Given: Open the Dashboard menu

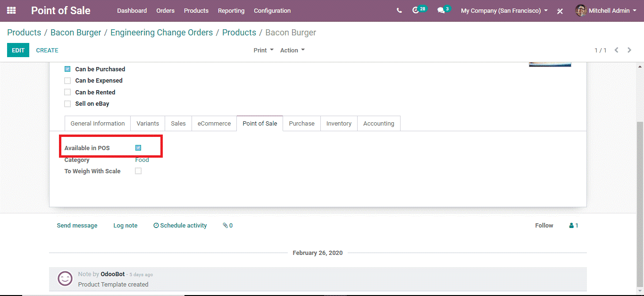Looking at the screenshot, I should tap(132, 10).
